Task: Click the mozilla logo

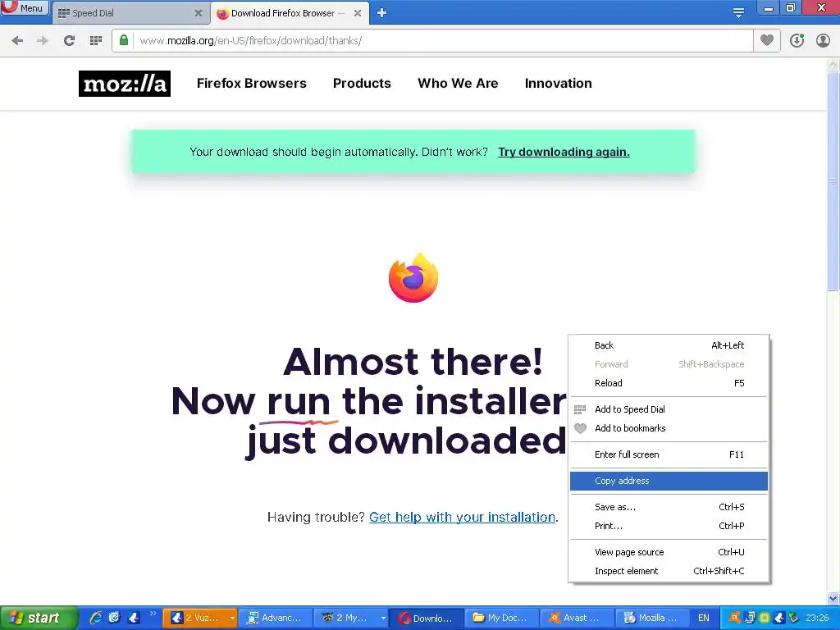Action: tap(125, 84)
